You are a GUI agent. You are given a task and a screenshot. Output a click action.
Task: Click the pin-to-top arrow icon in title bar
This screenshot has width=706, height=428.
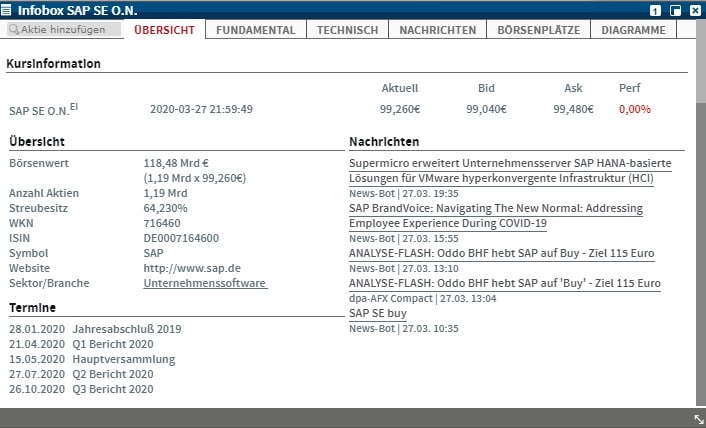click(656, 10)
